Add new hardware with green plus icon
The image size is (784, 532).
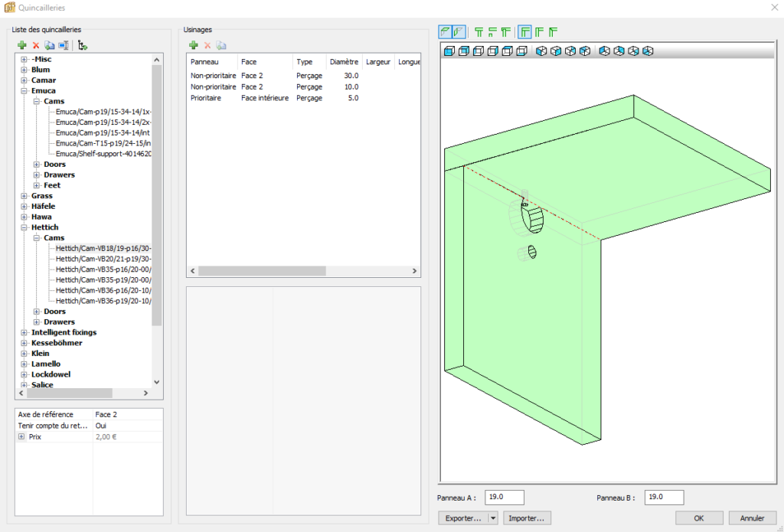click(22, 46)
